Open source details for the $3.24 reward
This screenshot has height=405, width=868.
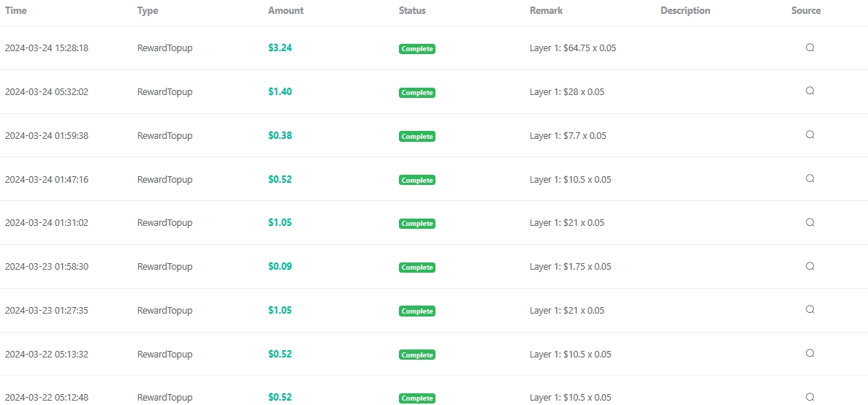point(810,48)
